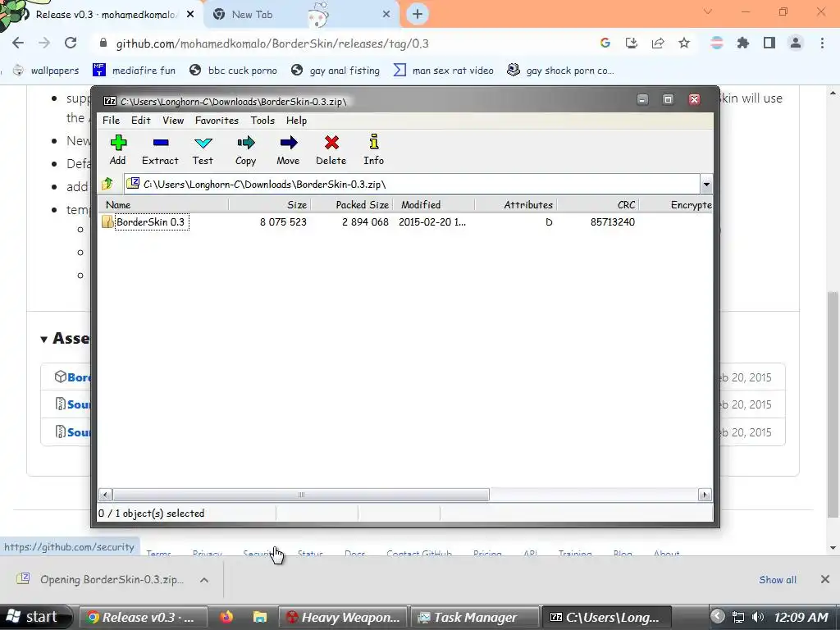Screen dimensions: 840x630
Task: Sort by the CRC column header
Action: [598, 204]
